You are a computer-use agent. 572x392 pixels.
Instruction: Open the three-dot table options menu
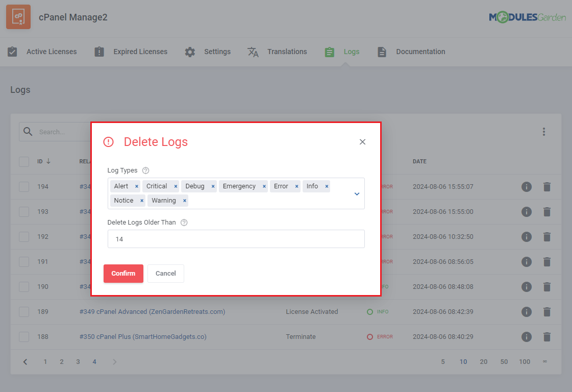tap(543, 132)
